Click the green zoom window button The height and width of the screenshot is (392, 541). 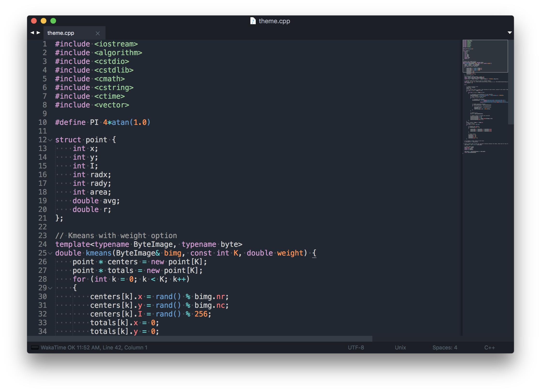(53, 21)
